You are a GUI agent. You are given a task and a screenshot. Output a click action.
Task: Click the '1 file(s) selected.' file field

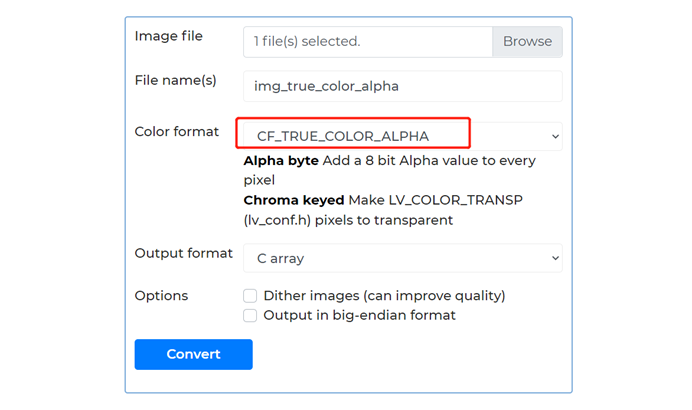click(x=367, y=42)
